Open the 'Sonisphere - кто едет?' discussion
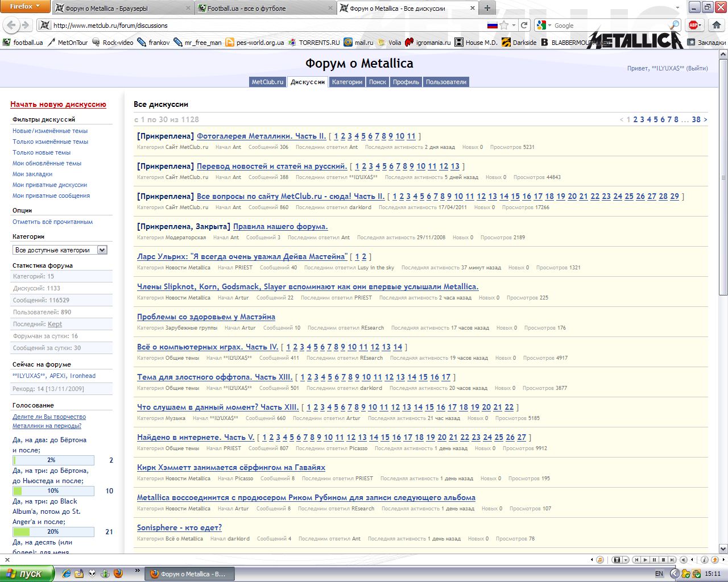This screenshot has height=582, width=728. point(179,527)
